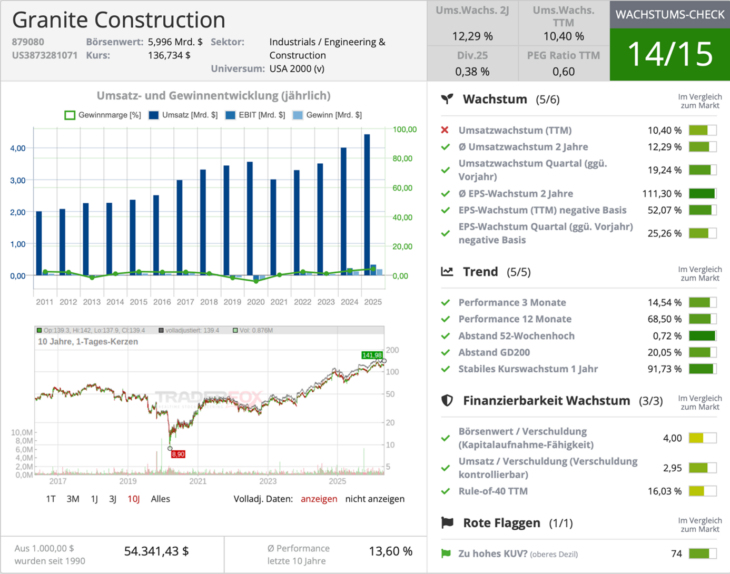Screen dimensions: 730x574
Task: Click the checkmark beside Performance 12 Monate
Action: (446, 319)
